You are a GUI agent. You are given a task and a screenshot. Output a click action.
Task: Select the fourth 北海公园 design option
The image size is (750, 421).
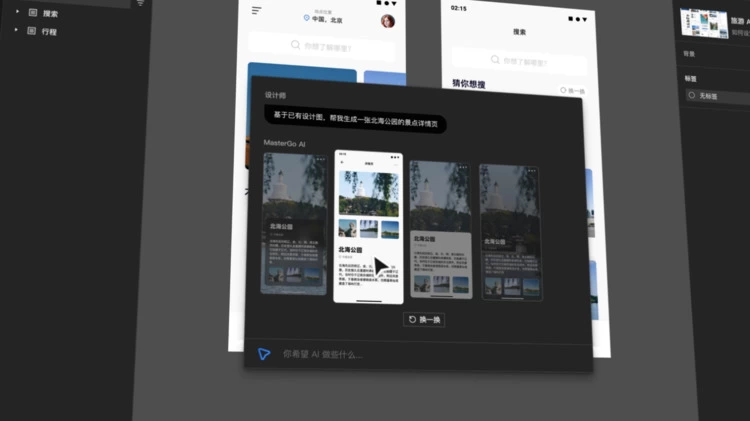click(x=510, y=231)
